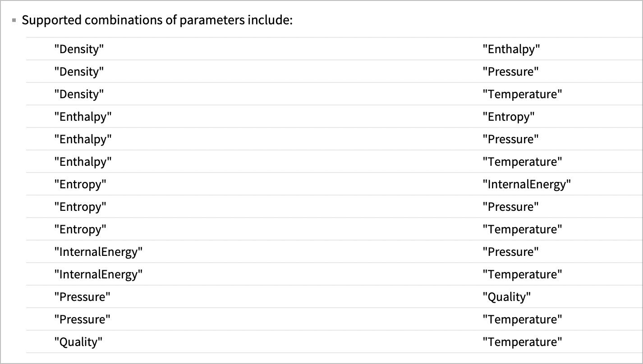Select "Density" in the row paired with "Enthalpy"

pyautogui.click(x=79, y=49)
